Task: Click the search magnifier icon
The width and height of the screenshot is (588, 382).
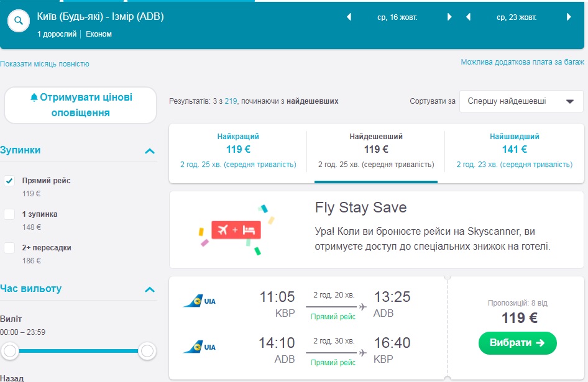Action: (19, 20)
